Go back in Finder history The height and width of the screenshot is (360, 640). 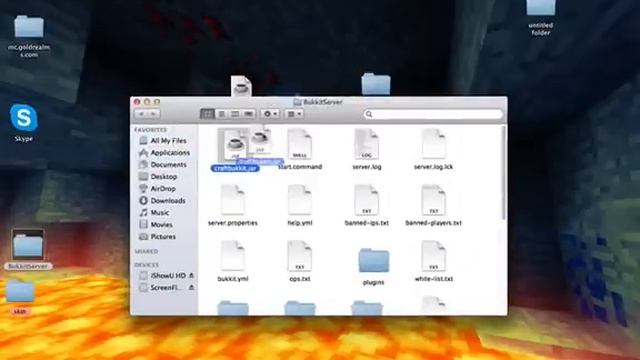141,114
